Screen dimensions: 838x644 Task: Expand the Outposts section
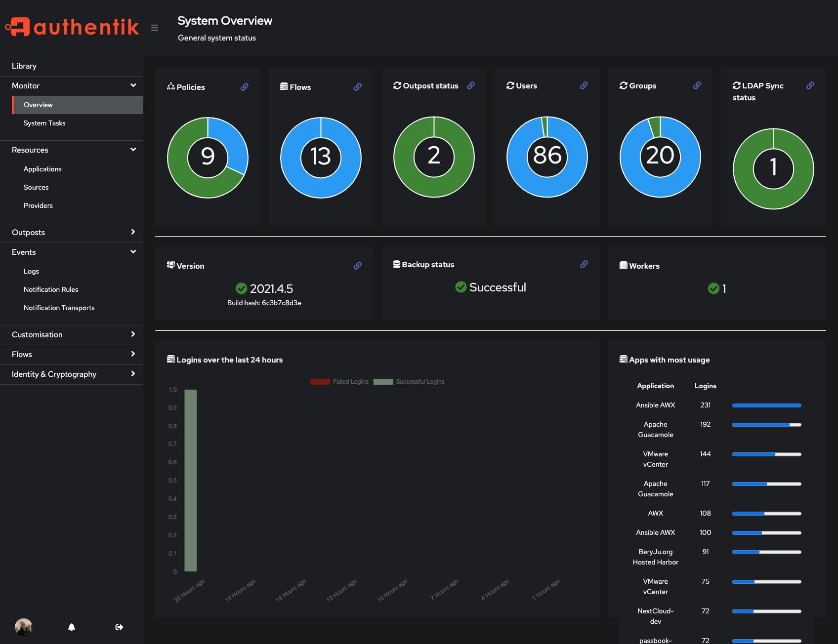click(x=72, y=232)
